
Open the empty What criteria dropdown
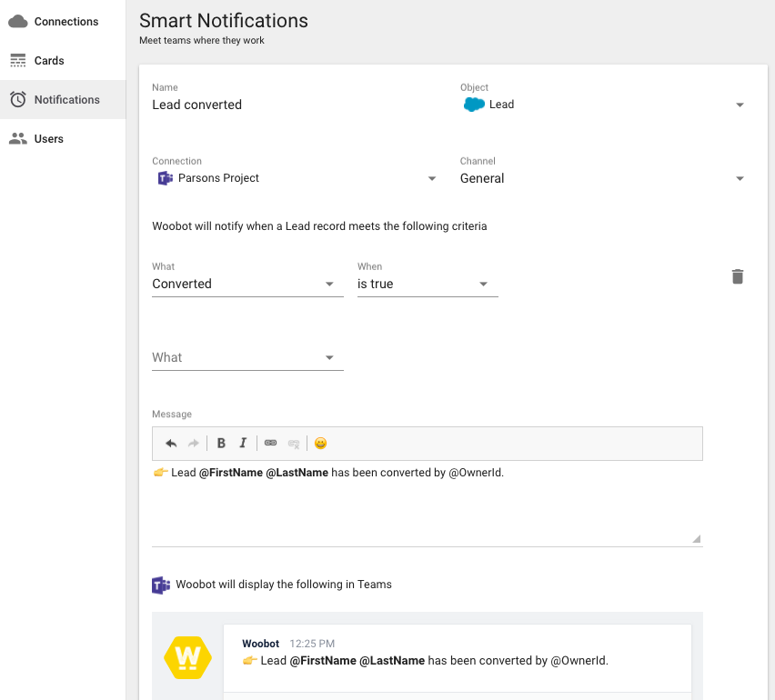[247, 357]
